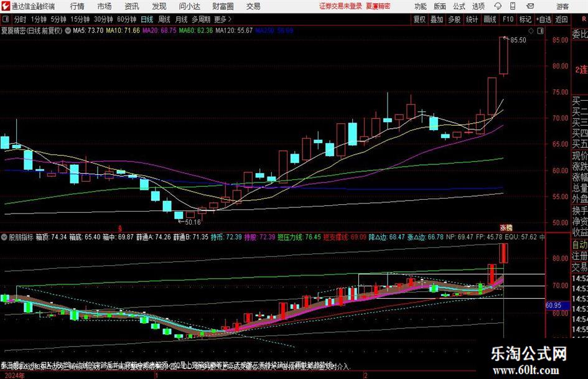The height and width of the screenshot is (379, 588).
Task: Click the diamond icon above the chart
Action: (x=531, y=30)
